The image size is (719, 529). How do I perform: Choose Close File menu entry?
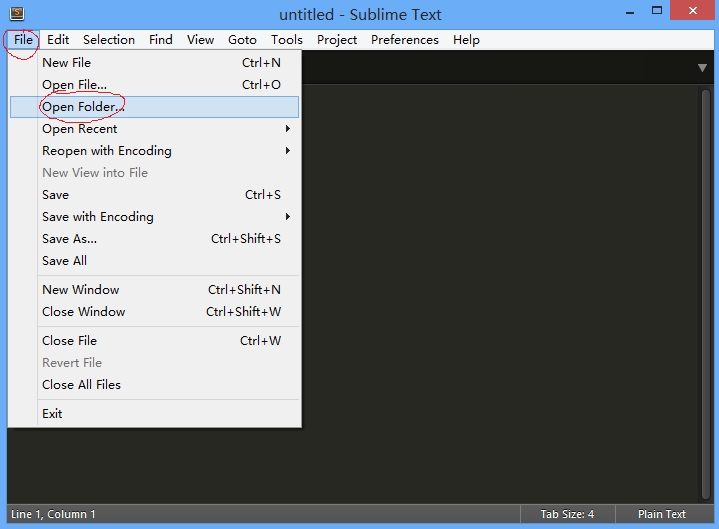click(155, 341)
